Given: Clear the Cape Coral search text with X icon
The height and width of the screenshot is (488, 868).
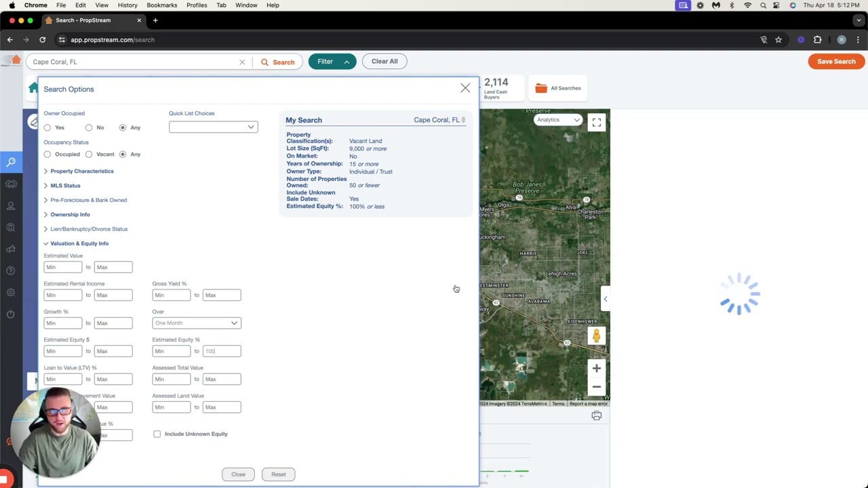Looking at the screenshot, I should [x=242, y=62].
